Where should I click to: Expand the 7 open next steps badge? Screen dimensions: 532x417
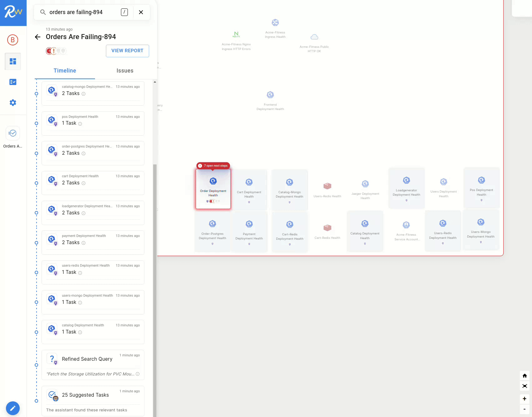[x=213, y=166]
